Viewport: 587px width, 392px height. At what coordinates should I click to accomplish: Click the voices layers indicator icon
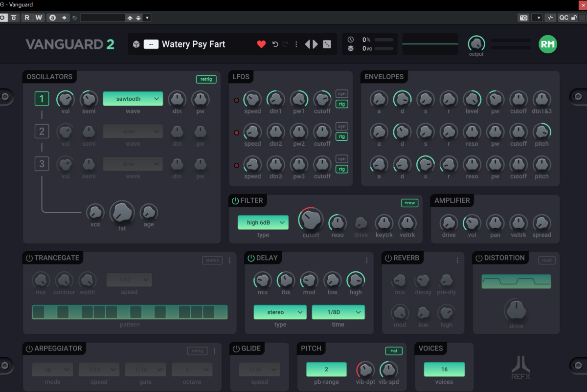pos(351,48)
